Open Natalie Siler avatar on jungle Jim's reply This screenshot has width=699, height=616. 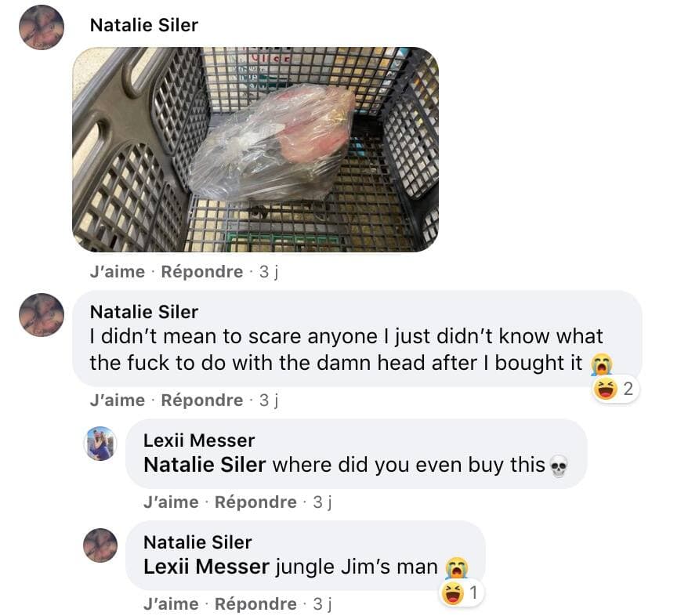pos(101,545)
